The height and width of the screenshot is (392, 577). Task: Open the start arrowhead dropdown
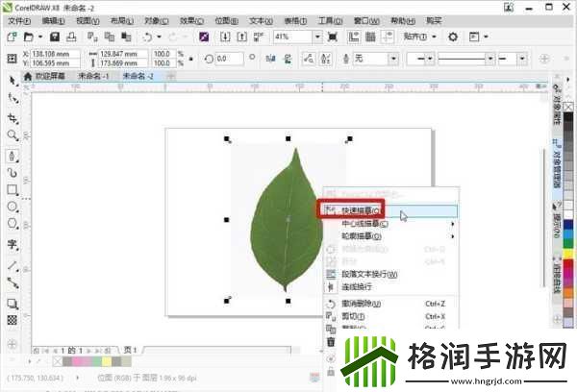point(430,59)
